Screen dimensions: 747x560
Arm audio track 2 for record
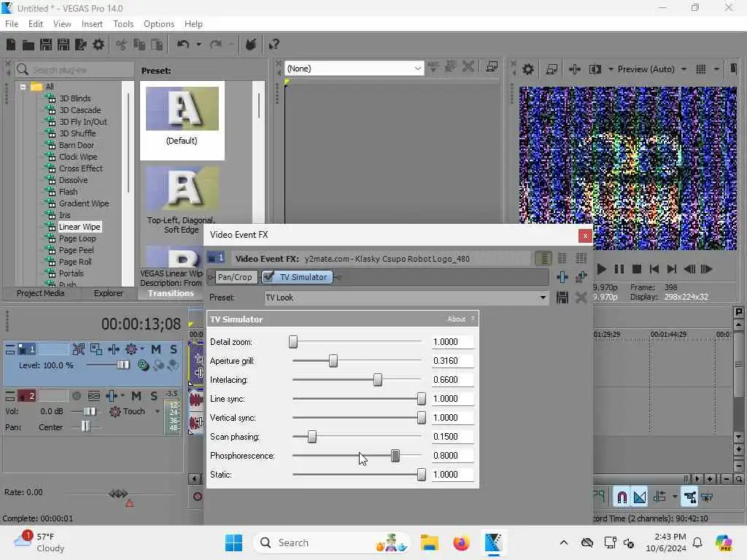[76, 396]
